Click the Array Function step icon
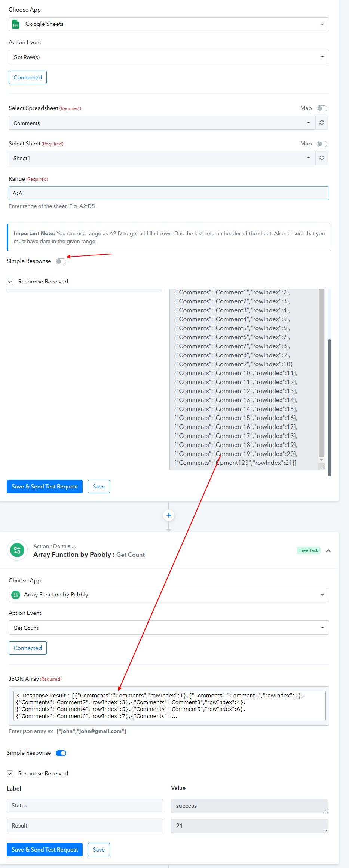The image size is (349, 868). pos(17,550)
